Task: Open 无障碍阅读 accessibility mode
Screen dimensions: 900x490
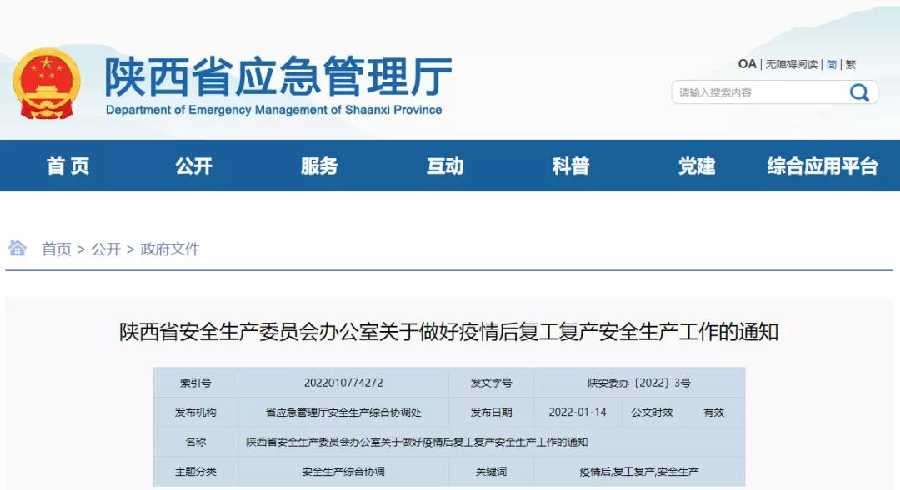Action: (x=792, y=64)
